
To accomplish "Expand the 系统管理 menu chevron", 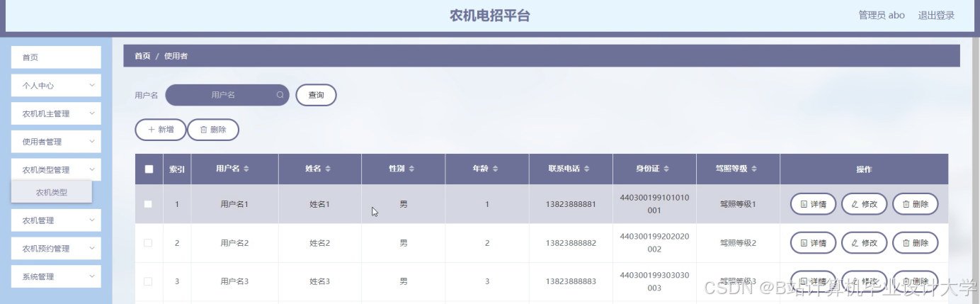I will pos(92,277).
